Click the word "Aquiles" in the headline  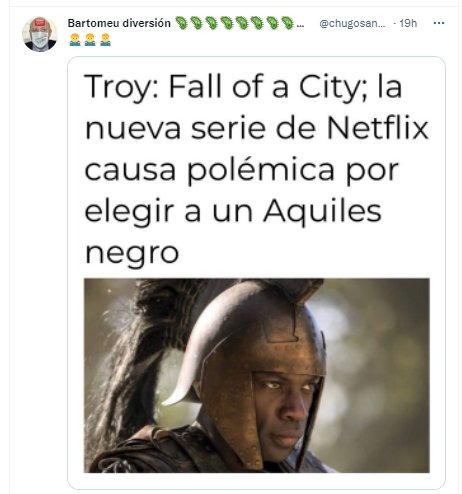tap(322, 212)
